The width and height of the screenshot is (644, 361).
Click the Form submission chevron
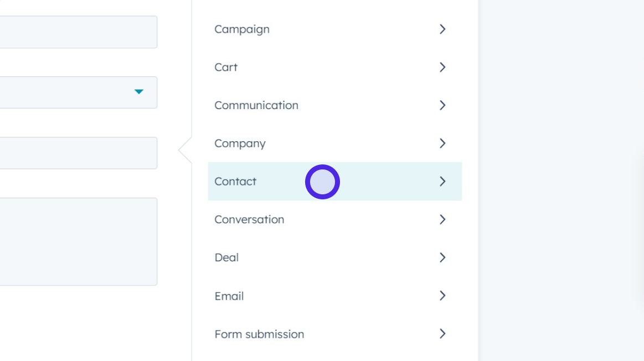[442, 334]
